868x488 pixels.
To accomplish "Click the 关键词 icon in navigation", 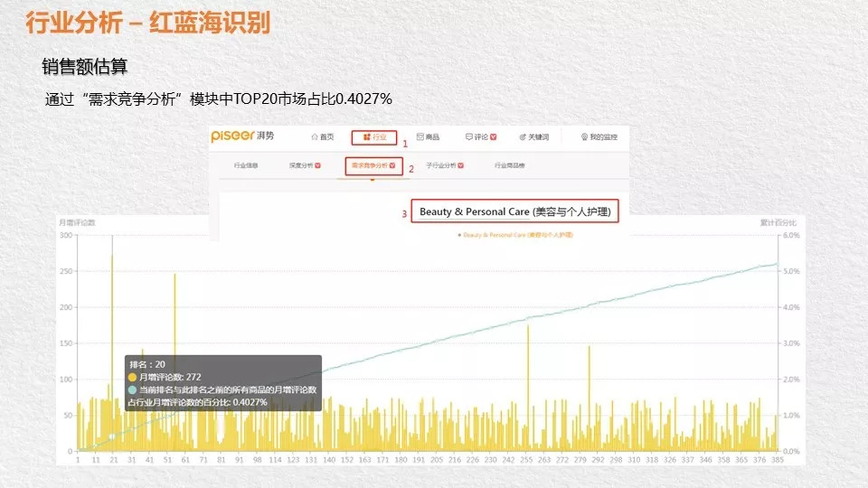I will click(522, 136).
